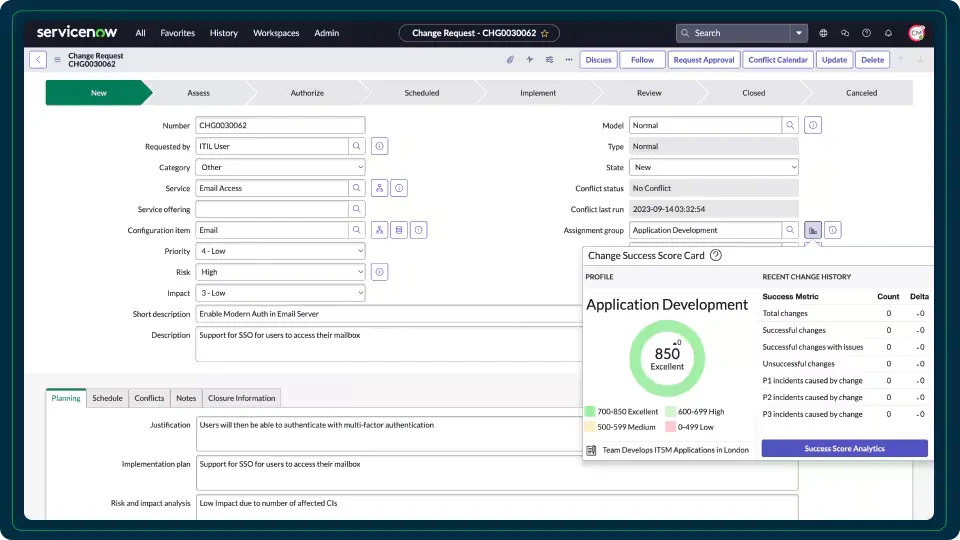
Task: Click the lookup magnifier for Requested by
Action: point(357,146)
